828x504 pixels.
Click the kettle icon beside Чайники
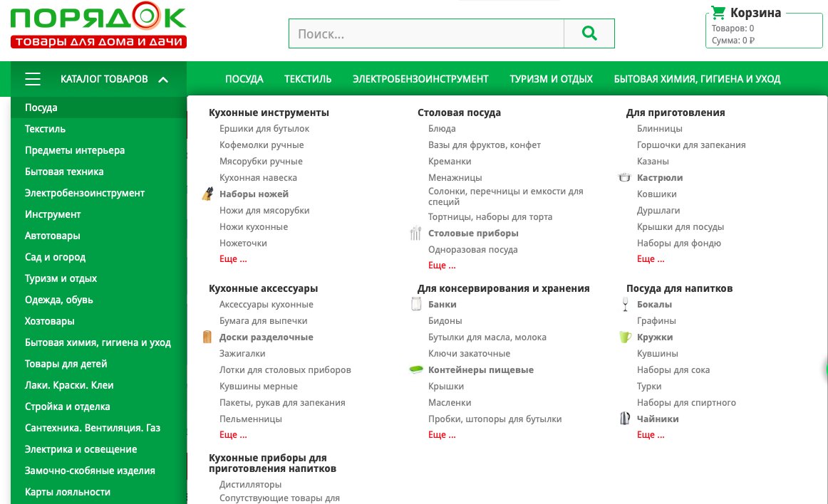pyautogui.click(x=625, y=419)
